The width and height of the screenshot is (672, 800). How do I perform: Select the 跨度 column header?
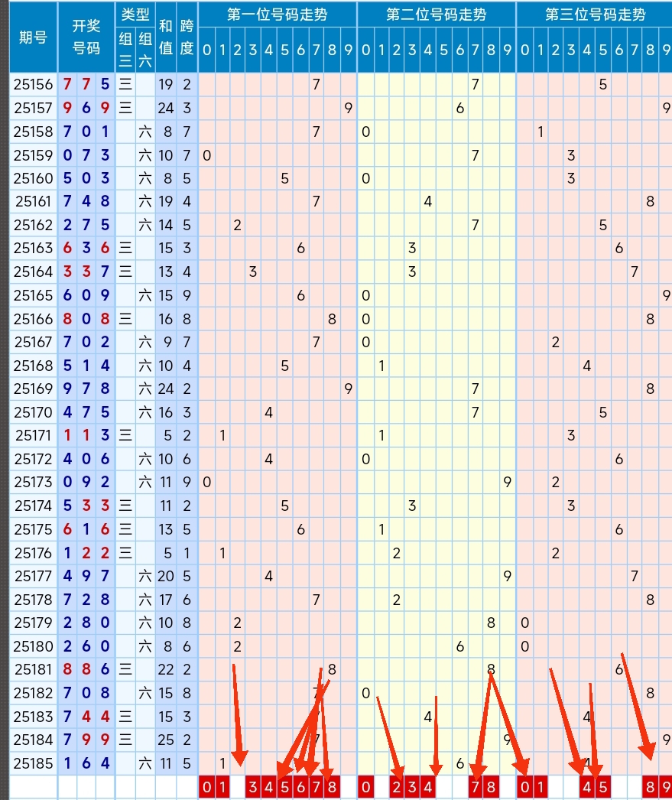tap(187, 37)
